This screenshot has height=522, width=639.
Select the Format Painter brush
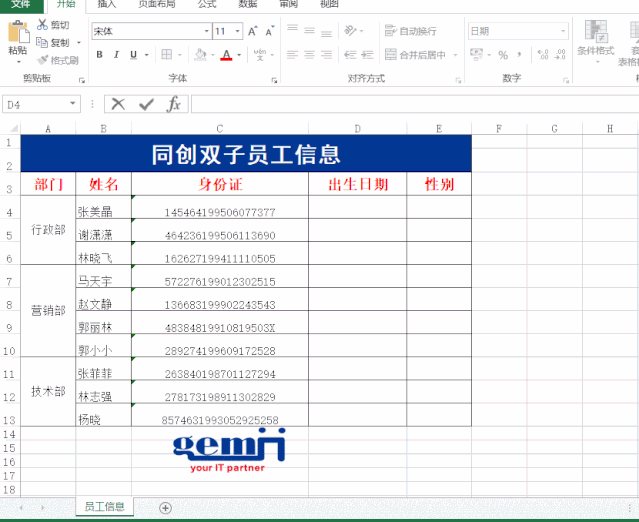(42, 60)
